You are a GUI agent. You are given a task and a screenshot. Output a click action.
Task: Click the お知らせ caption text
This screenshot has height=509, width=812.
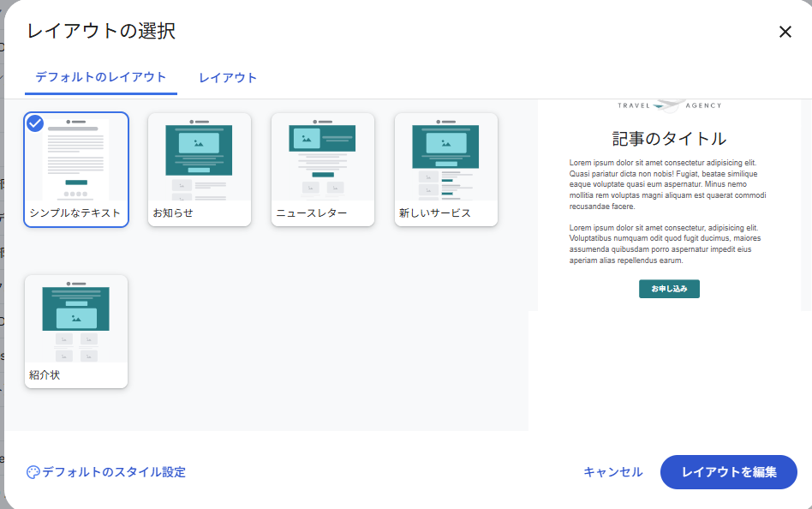tap(173, 213)
